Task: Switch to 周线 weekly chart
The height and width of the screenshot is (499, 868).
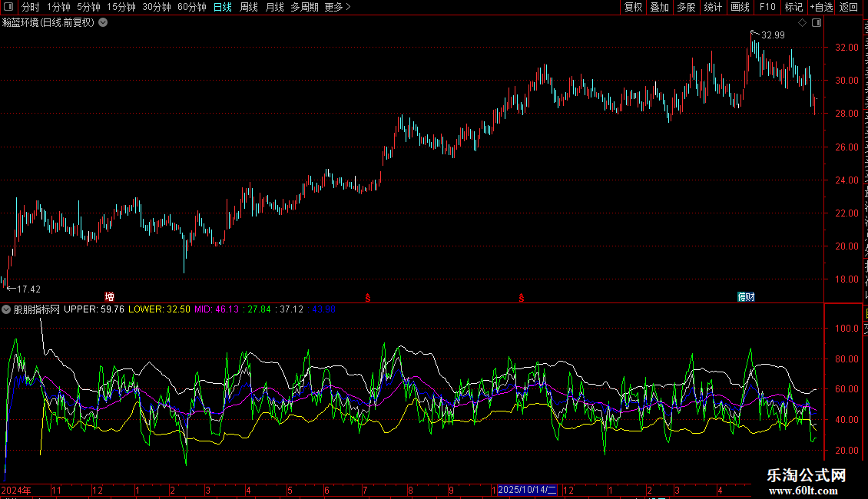Action: click(x=249, y=7)
